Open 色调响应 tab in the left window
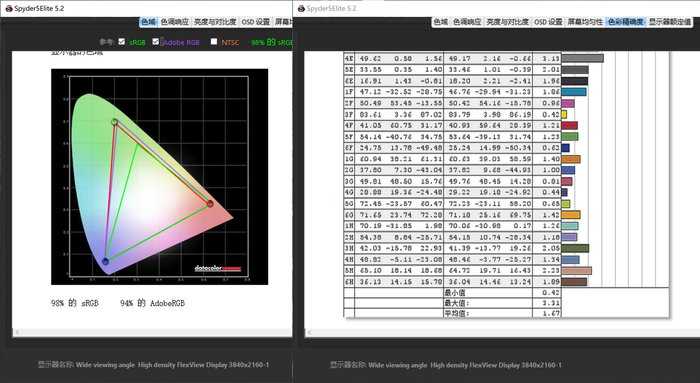The width and height of the screenshot is (700, 383). [x=175, y=22]
